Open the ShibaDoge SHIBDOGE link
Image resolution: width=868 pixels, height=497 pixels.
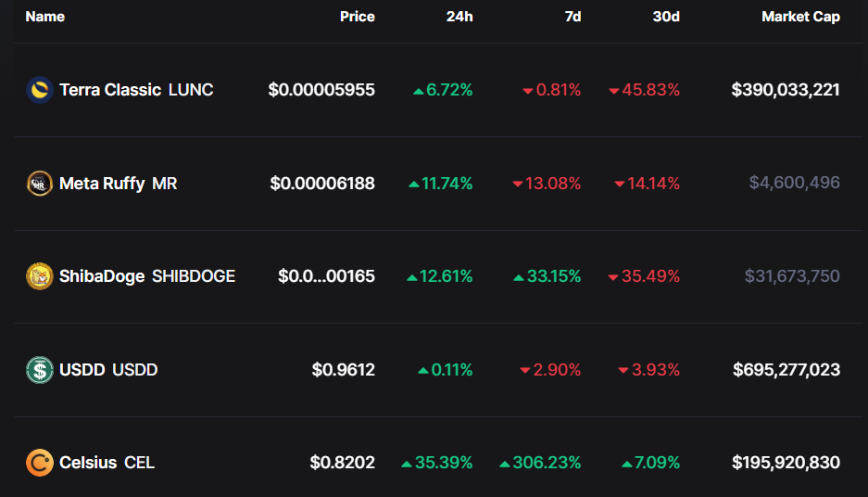[147, 276]
